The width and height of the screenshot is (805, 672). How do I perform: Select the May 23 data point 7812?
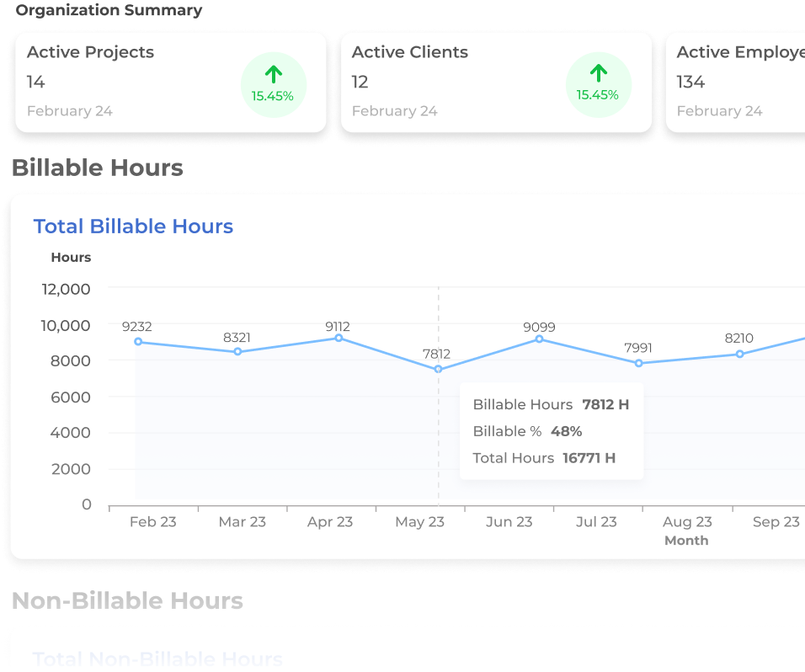(x=438, y=369)
